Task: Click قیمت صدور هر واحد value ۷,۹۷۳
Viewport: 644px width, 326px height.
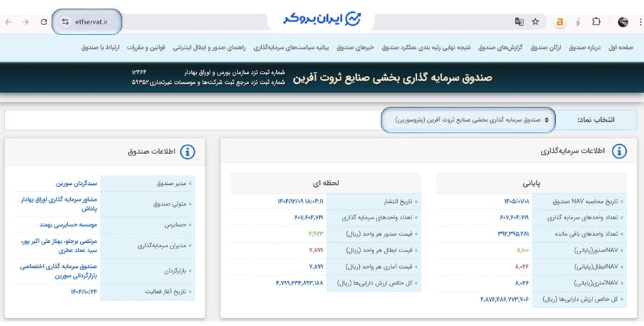Action: point(316,234)
